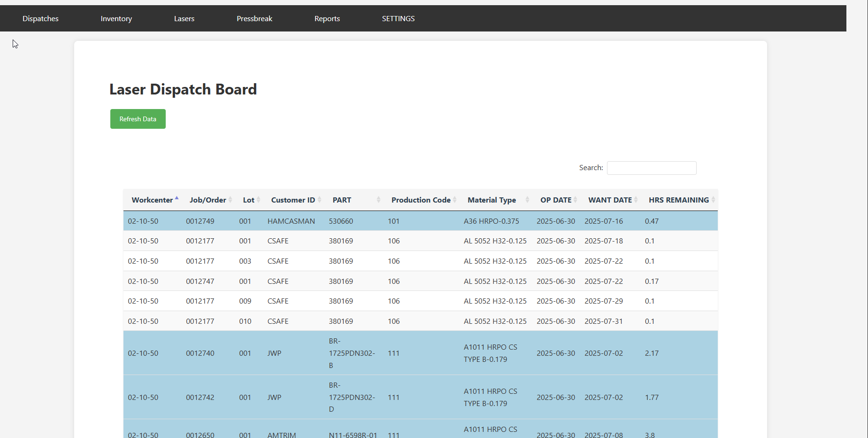Viewport: 868px width, 438px height.
Task: Go to the Lasers page
Action: tap(184, 19)
